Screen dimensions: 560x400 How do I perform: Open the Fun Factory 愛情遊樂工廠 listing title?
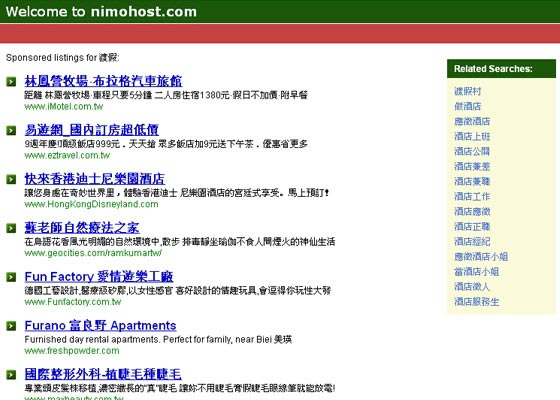(99, 276)
